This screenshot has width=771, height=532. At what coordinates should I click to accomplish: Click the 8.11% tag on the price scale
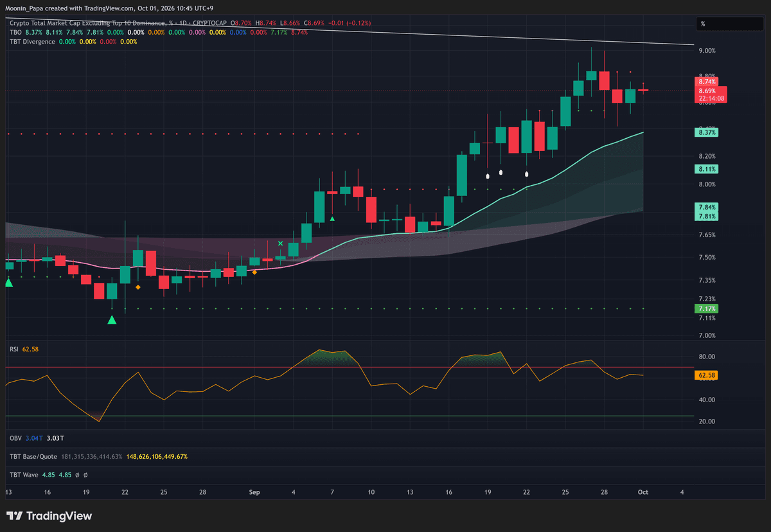(x=707, y=169)
